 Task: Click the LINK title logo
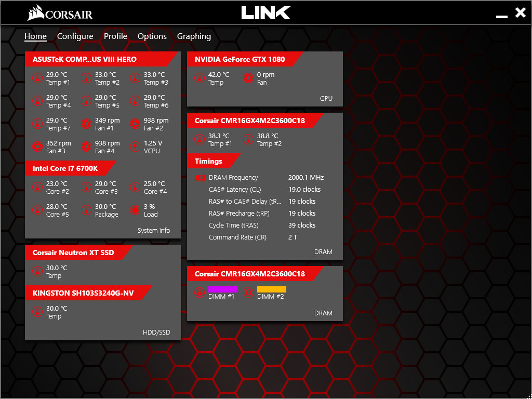pyautogui.click(x=266, y=13)
